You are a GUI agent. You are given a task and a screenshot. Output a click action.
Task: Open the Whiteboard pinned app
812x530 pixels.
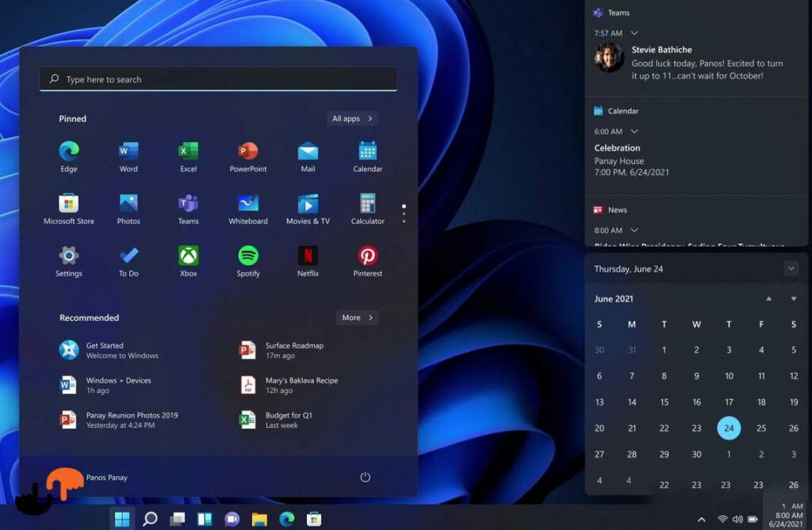pos(248,209)
